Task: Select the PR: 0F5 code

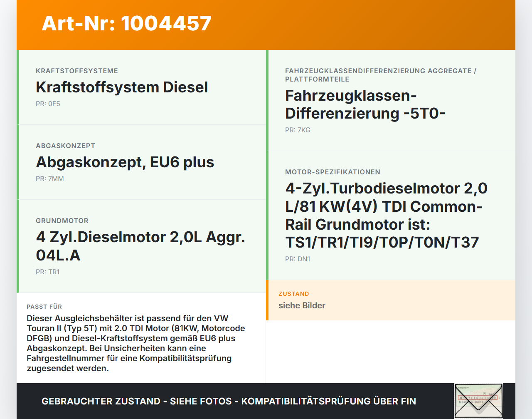Action: point(48,104)
